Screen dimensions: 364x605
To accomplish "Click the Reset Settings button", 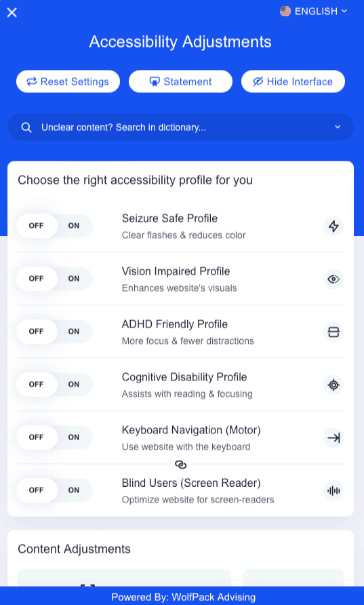I will (x=68, y=81).
